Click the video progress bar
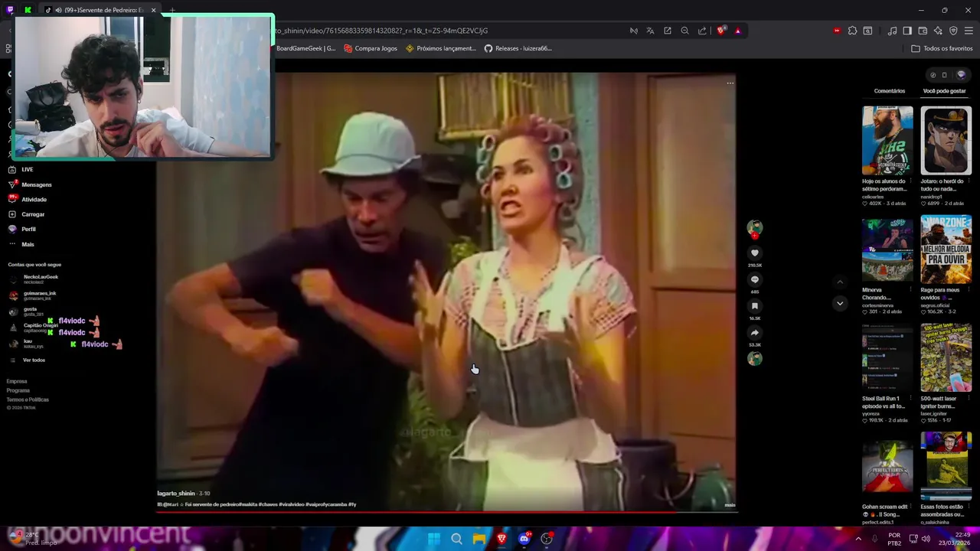This screenshot has height=551, width=980. (x=446, y=511)
